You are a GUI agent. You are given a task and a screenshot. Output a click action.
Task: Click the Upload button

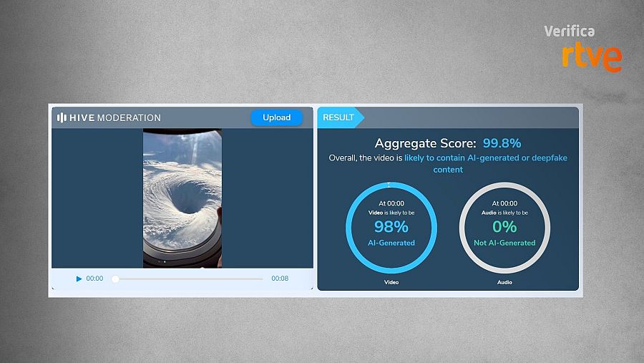point(276,117)
